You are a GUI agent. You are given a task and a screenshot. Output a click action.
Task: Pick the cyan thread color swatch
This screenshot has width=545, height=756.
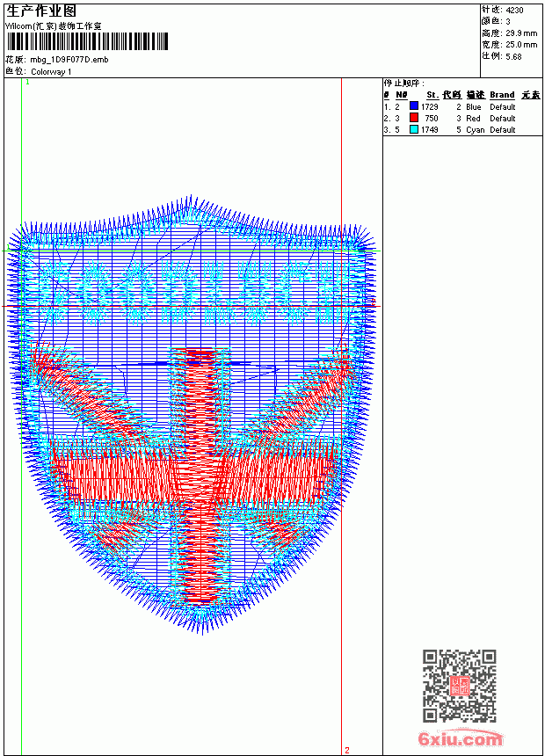[x=414, y=129]
